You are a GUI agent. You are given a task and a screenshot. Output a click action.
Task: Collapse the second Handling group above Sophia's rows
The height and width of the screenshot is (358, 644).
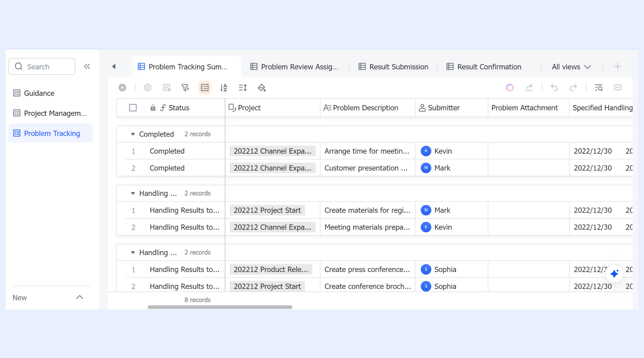click(133, 252)
